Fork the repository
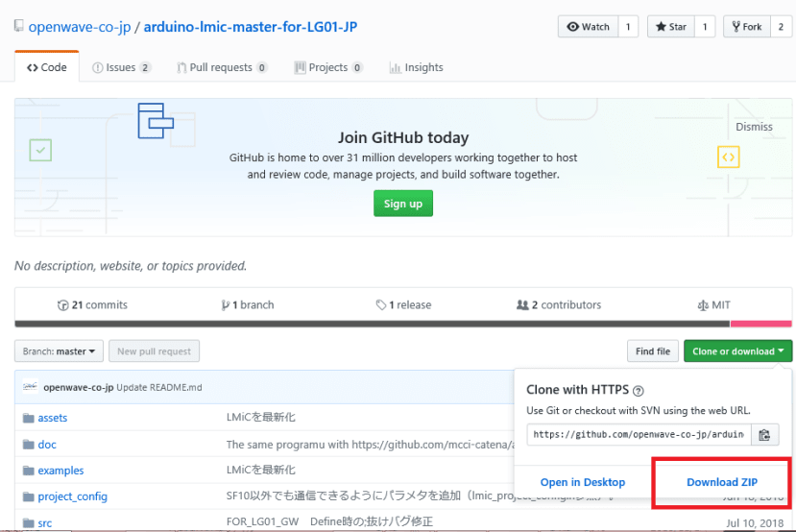This screenshot has height=532, width=796. point(747,27)
